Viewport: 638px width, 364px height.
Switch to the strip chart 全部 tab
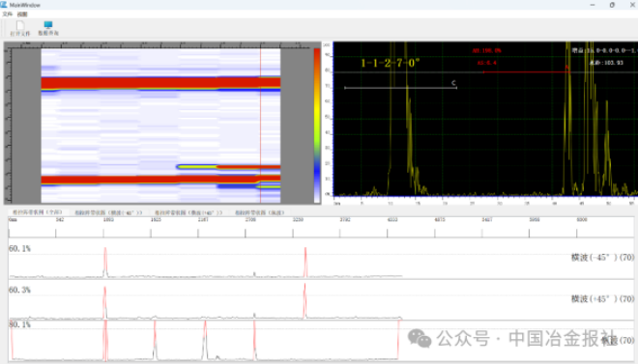coord(37,212)
